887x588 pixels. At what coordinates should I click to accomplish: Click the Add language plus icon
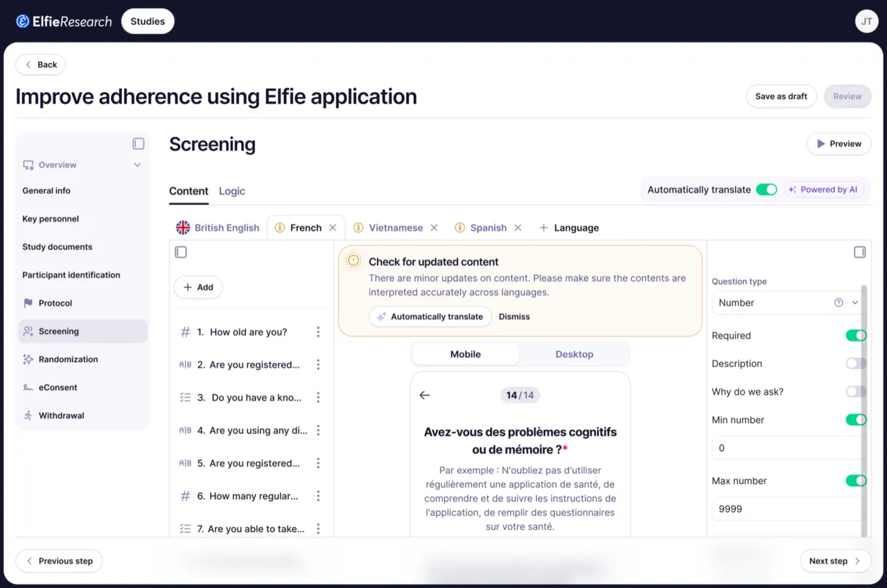pyautogui.click(x=543, y=228)
